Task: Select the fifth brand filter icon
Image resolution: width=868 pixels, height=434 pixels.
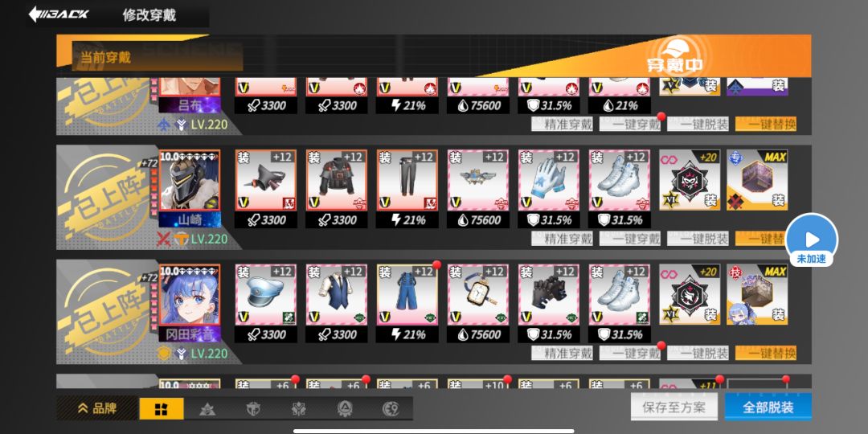Action: click(x=345, y=409)
